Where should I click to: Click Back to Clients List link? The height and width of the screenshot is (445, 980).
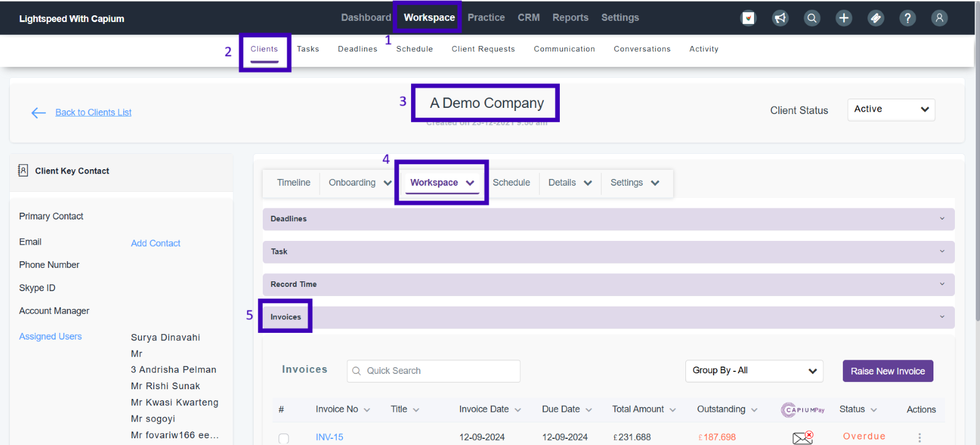(x=94, y=112)
